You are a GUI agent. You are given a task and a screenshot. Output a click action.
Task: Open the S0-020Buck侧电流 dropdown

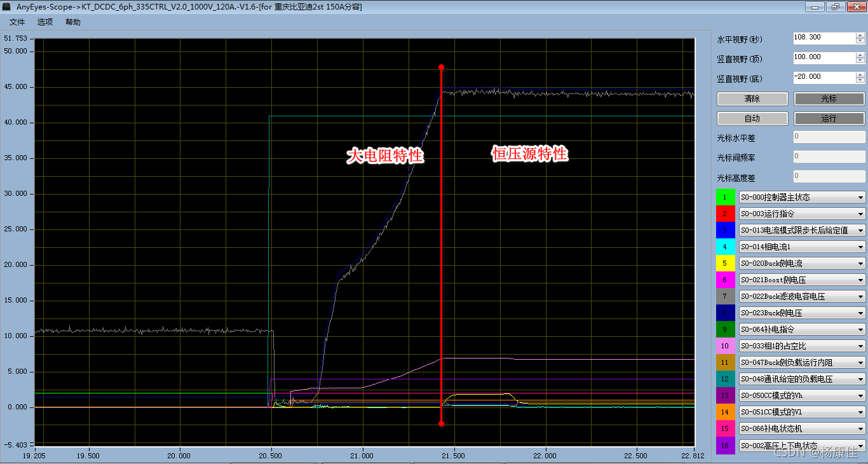coord(802,263)
